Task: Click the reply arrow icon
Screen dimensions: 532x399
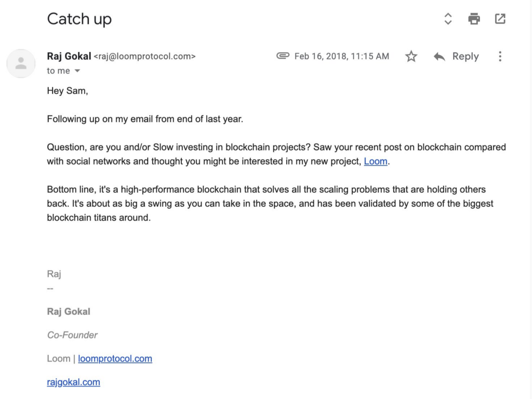Action: (440, 57)
